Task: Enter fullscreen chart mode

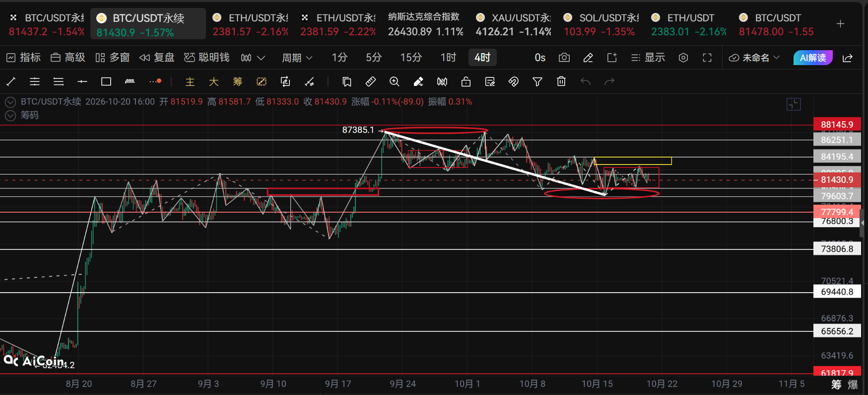Action: click(x=707, y=58)
